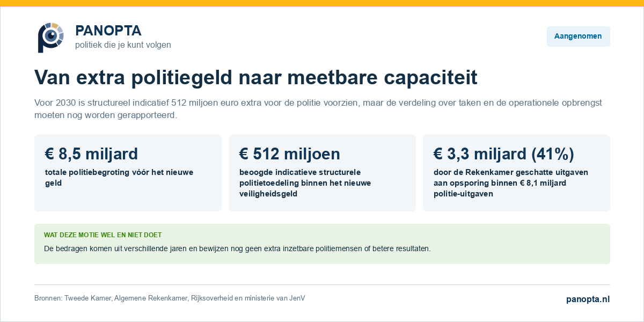Click the 'Bronnen' sources line in the footer
Viewport: 644px width, 322px height.
point(170,298)
